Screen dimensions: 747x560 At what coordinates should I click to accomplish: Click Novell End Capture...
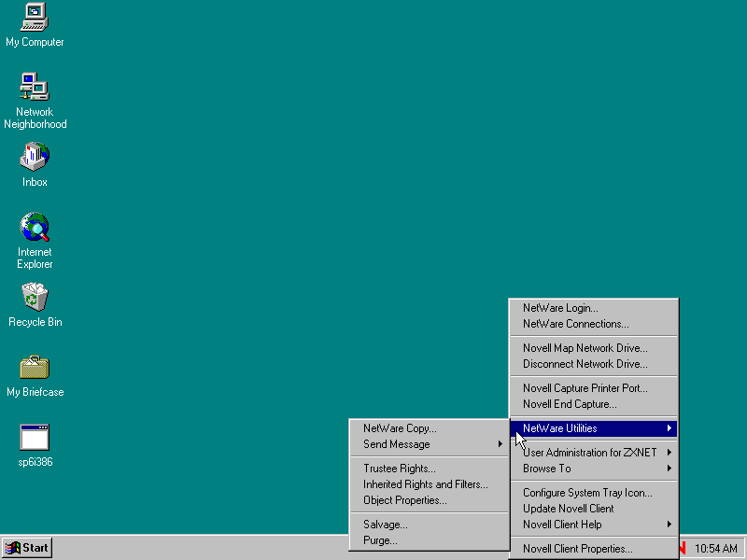click(x=594, y=404)
